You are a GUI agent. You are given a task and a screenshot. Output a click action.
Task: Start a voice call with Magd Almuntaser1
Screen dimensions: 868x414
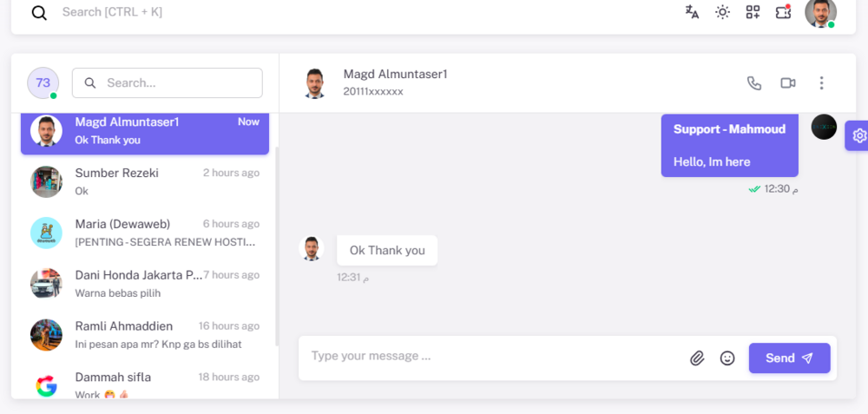click(754, 83)
